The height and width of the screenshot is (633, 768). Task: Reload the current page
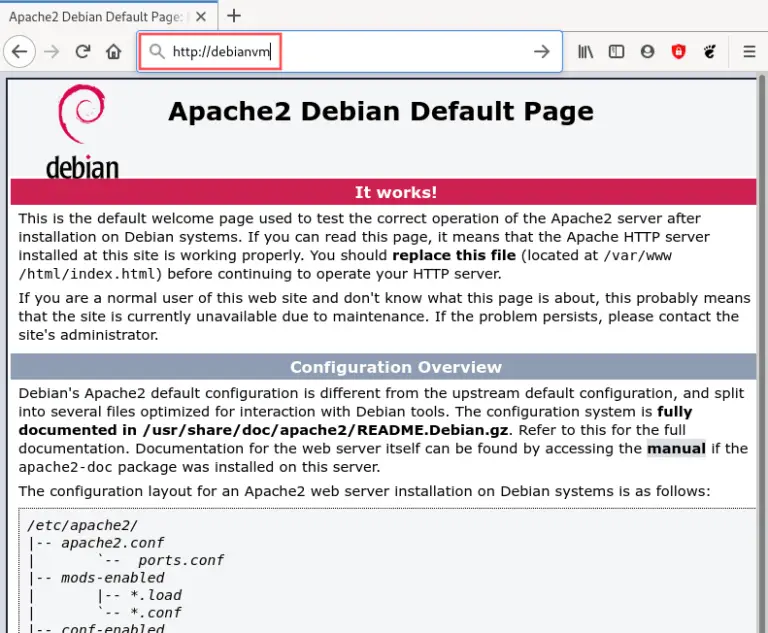tap(83, 52)
